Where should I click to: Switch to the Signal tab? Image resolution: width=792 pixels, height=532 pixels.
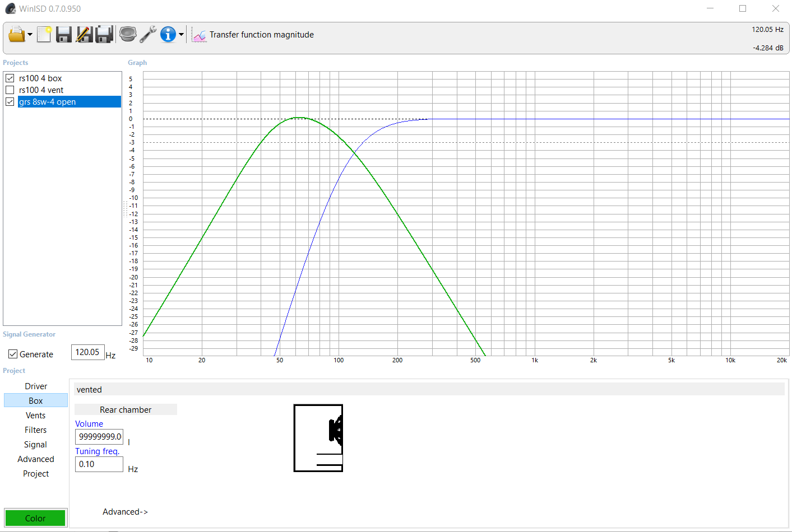[36, 445]
